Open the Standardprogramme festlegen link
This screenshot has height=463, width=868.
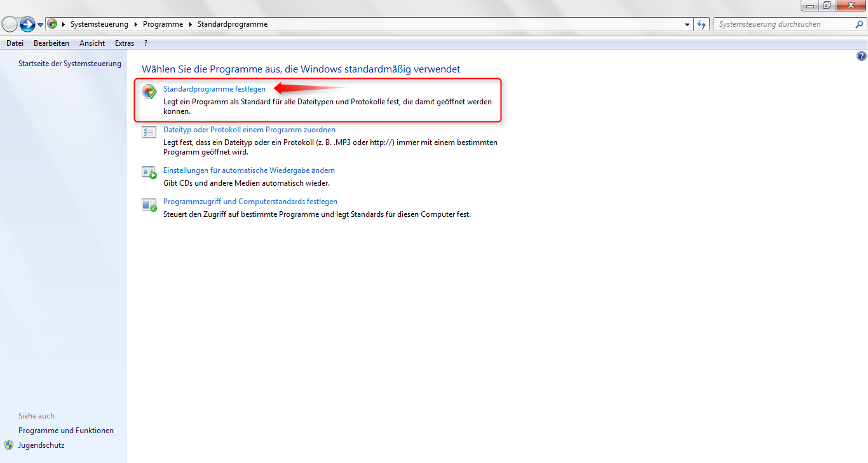(x=214, y=89)
